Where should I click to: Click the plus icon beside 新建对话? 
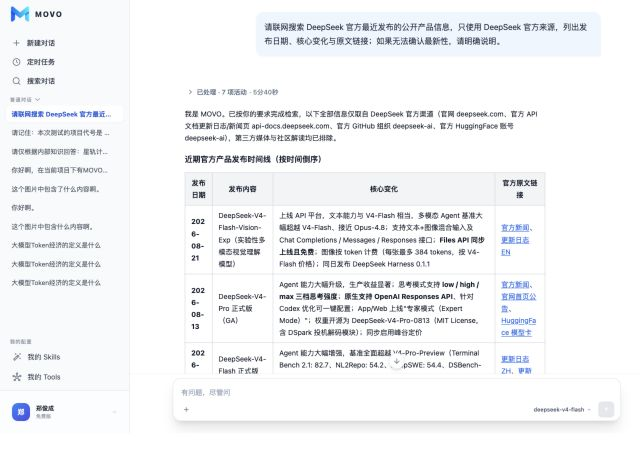coord(16,43)
